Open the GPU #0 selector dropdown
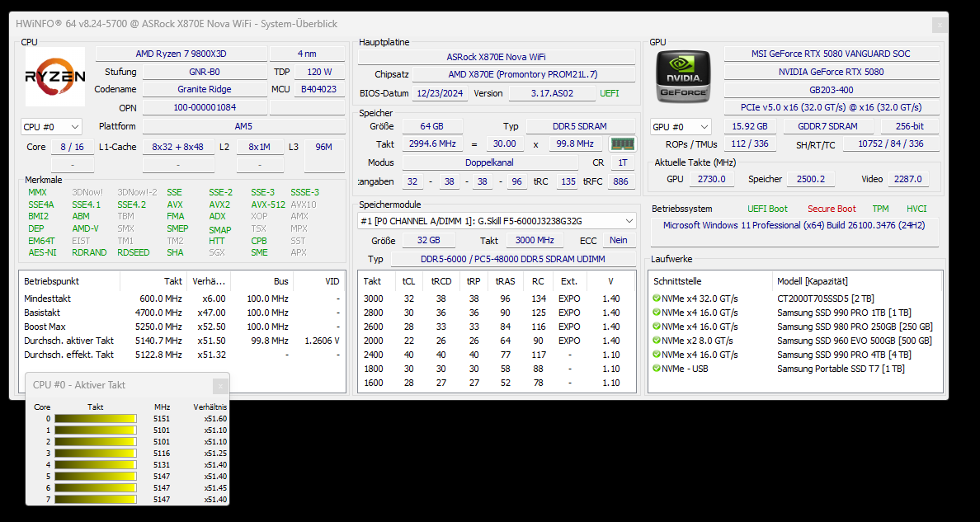Screen dimensions: 980x522 click(x=680, y=127)
